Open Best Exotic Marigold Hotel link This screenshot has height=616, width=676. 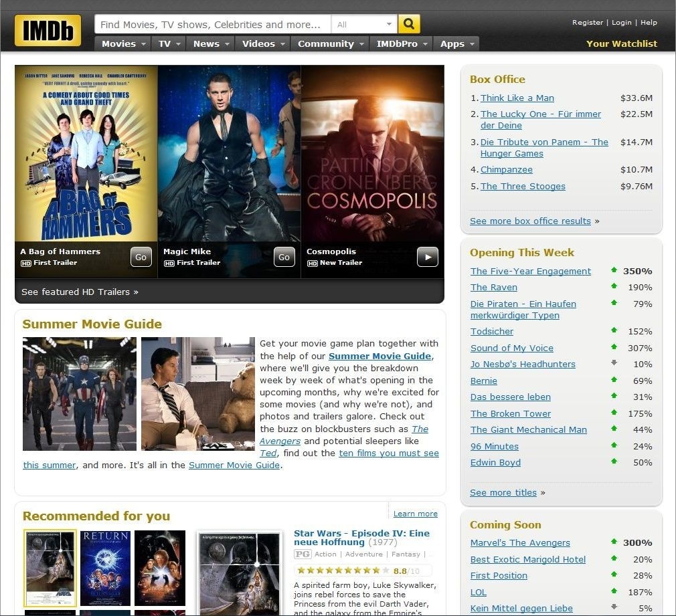(527, 559)
